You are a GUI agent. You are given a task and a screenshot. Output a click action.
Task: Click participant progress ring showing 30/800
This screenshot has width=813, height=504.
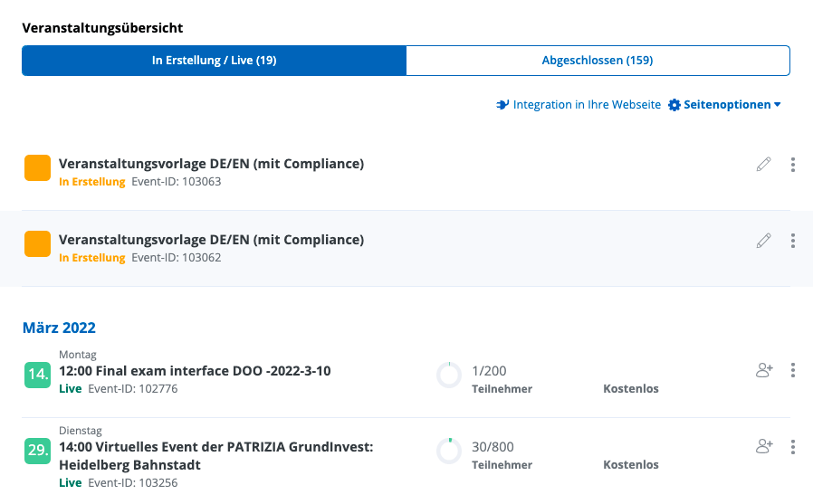click(449, 451)
